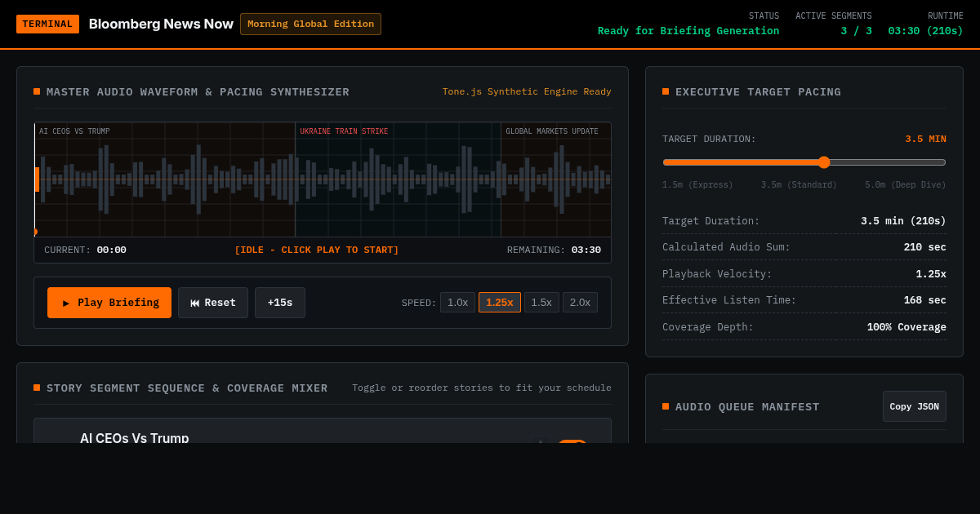Click the 3 / 3 active segments count
The width and height of the screenshot is (980, 514).
pyautogui.click(x=856, y=31)
